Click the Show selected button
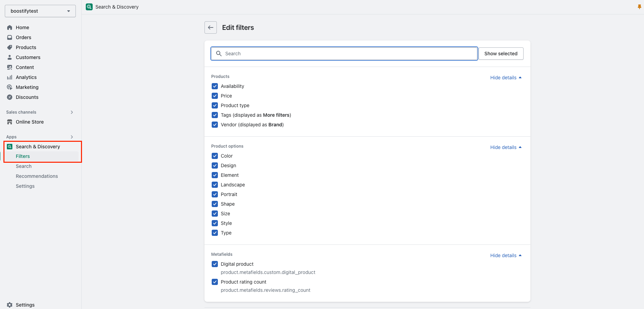Screen dimensions: 644x309 (x=501, y=54)
